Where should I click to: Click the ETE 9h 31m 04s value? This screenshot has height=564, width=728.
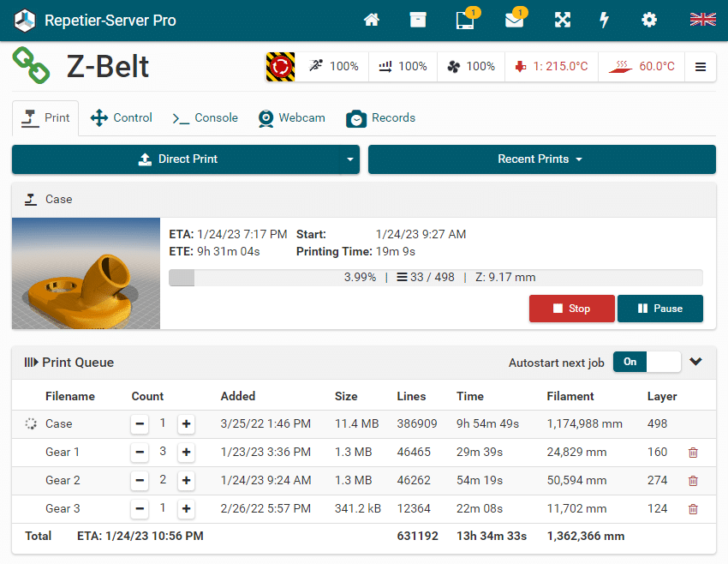[229, 252]
